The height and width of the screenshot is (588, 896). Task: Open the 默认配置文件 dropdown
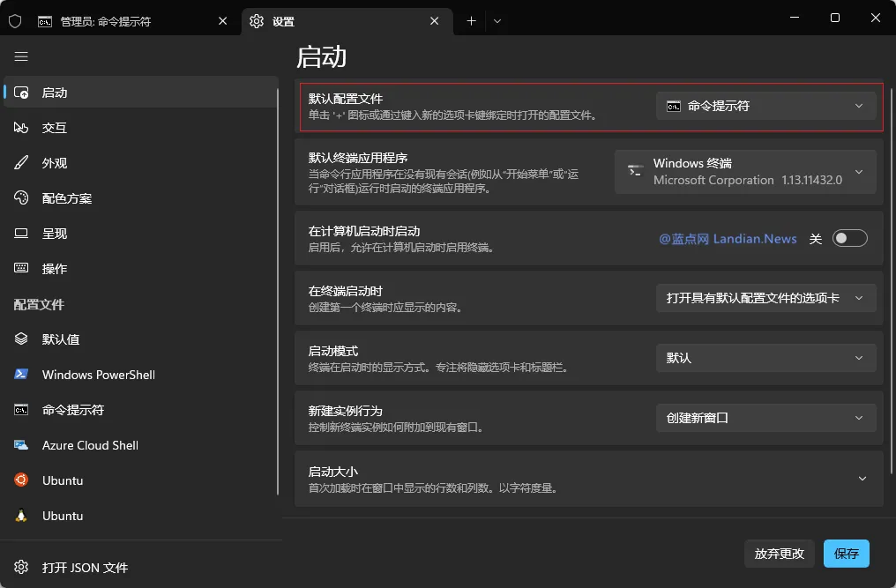(x=765, y=105)
